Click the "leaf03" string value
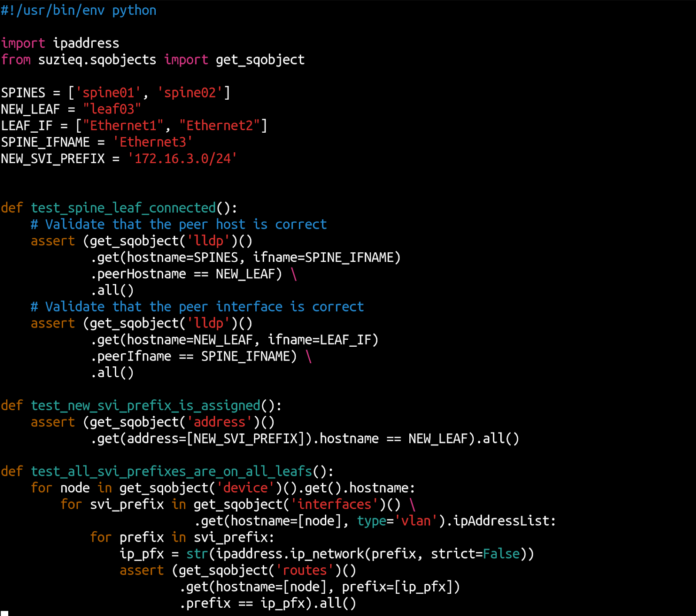Image resolution: width=696 pixels, height=616 pixels. [x=112, y=109]
